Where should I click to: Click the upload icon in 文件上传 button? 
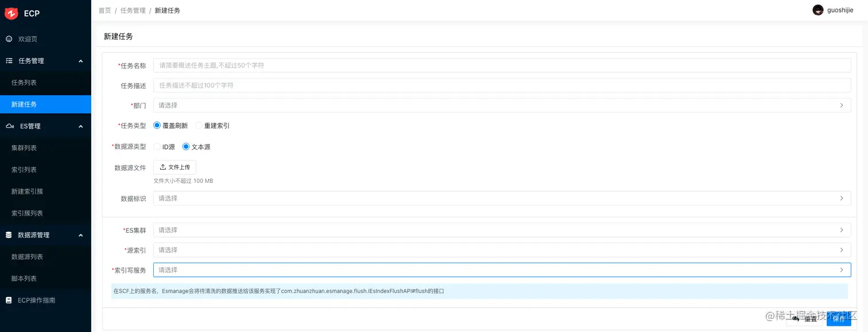[163, 167]
